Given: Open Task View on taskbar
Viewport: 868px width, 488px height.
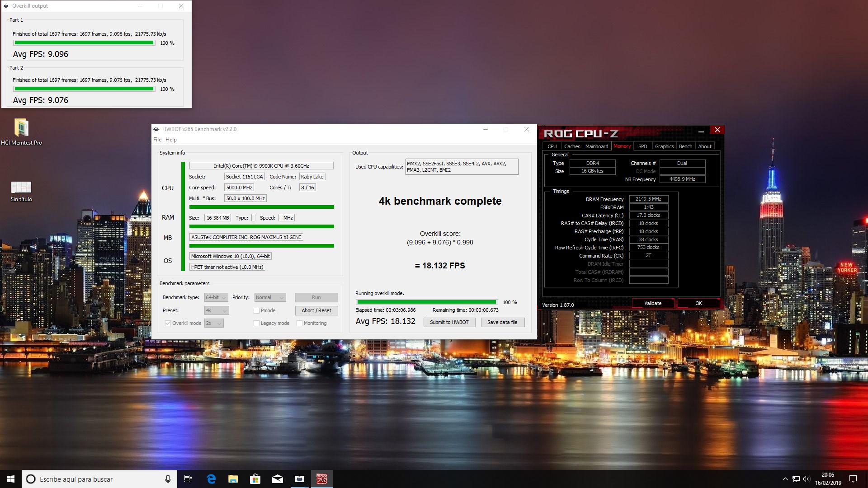Looking at the screenshot, I should click(188, 479).
